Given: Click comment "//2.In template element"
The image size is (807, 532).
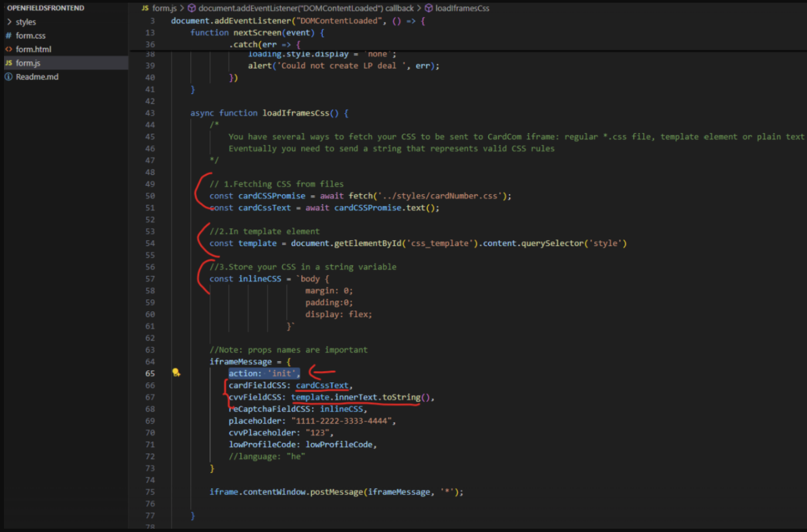Looking at the screenshot, I should point(265,231).
